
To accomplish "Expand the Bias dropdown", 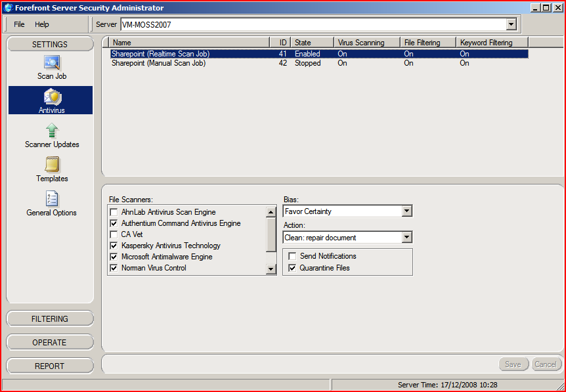I will 406,211.
